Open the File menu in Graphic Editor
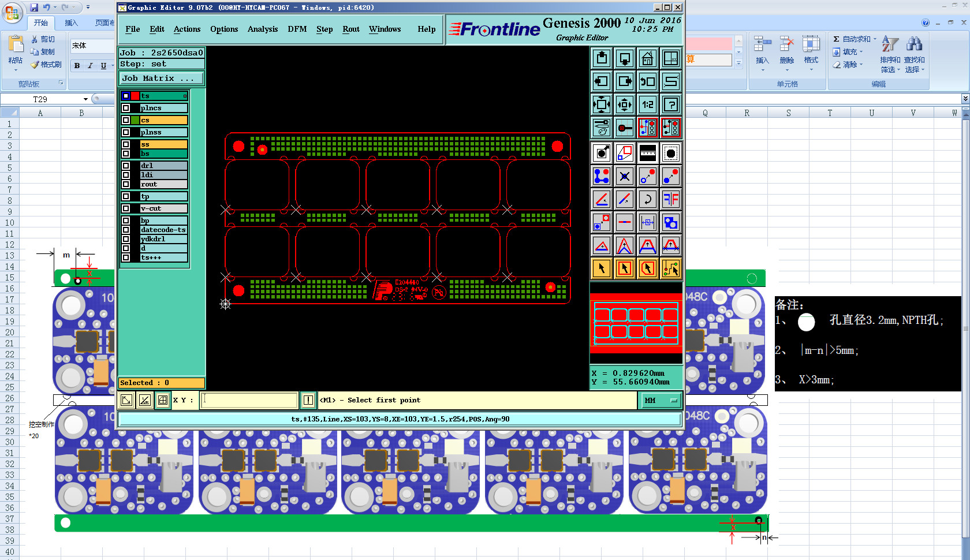This screenshot has height=560, width=970. click(x=133, y=29)
